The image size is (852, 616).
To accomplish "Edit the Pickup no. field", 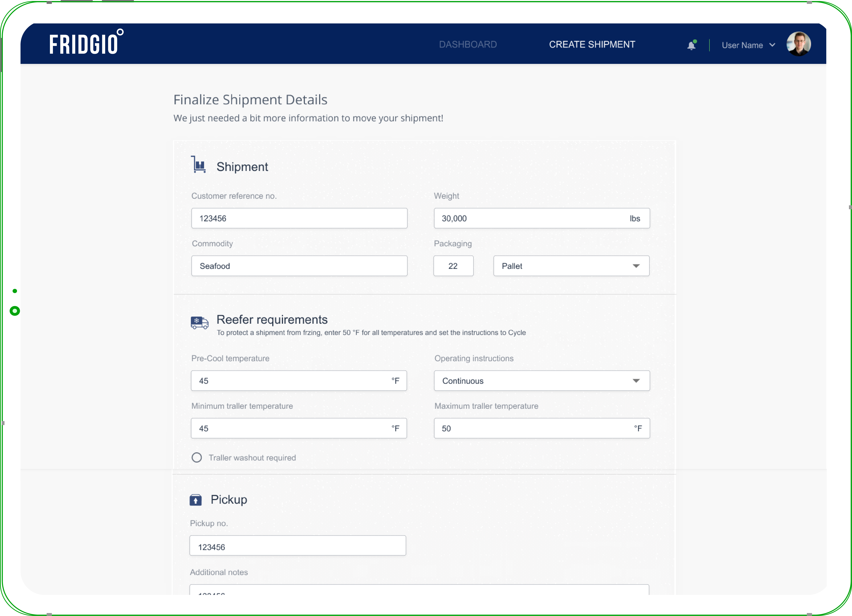I will point(298,545).
